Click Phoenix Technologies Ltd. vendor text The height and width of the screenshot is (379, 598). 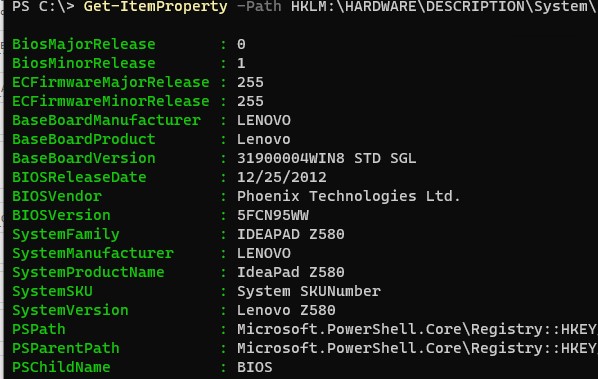click(x=349, y=196)
